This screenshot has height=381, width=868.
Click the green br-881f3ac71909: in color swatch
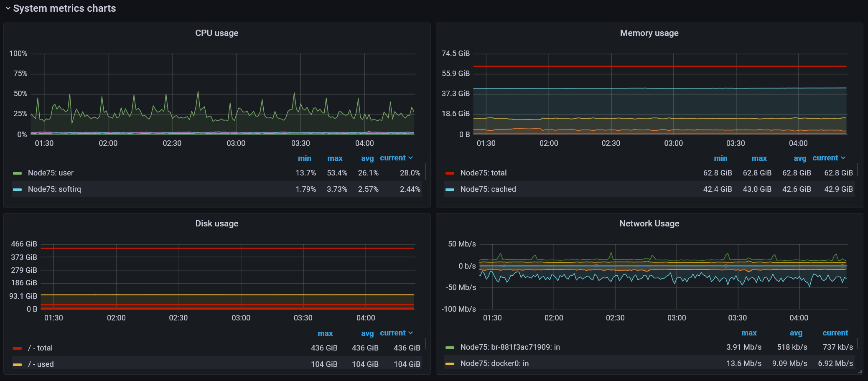(450, 347)
